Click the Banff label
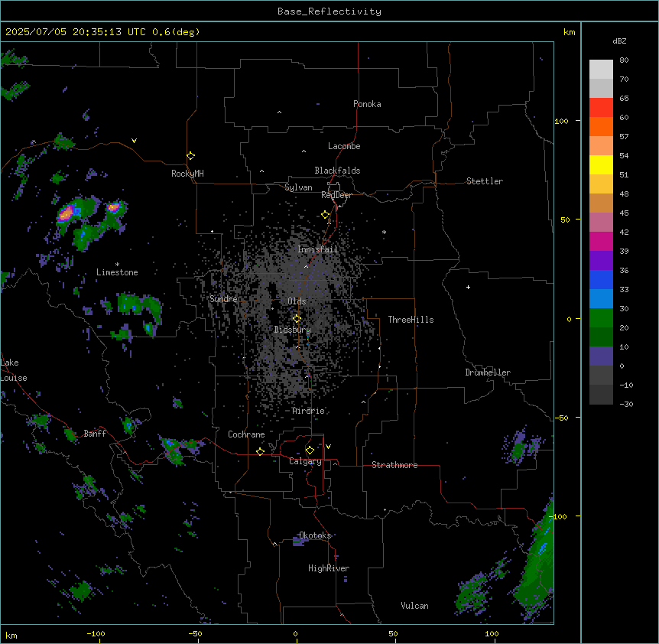This screenshot has width=659, height=644. click(95, 434)
